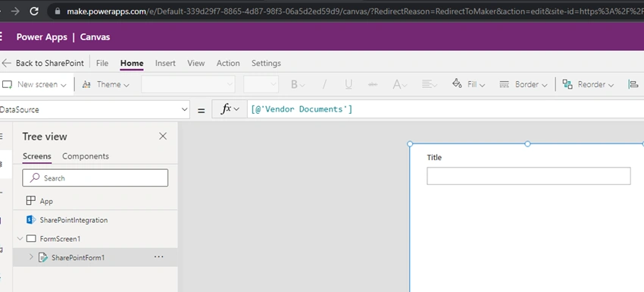This screenshot has width=644, height=292.
Task: Click the fx formula button
Action: [230, 109]
